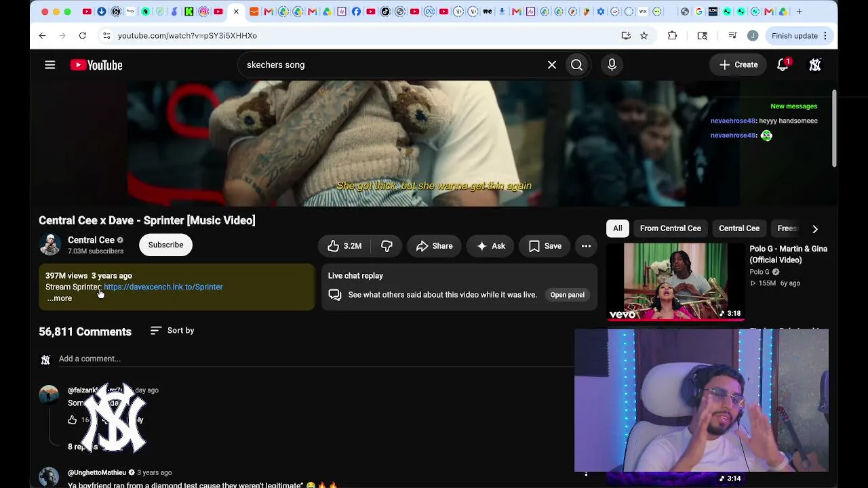Screen dimensions: 868x488
Task: Select the From Central Cee chip
Action: 670,228
